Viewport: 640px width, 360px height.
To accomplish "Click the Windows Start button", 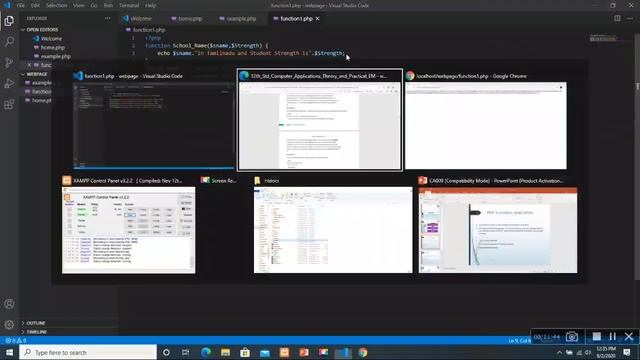I will coord(9,352).
